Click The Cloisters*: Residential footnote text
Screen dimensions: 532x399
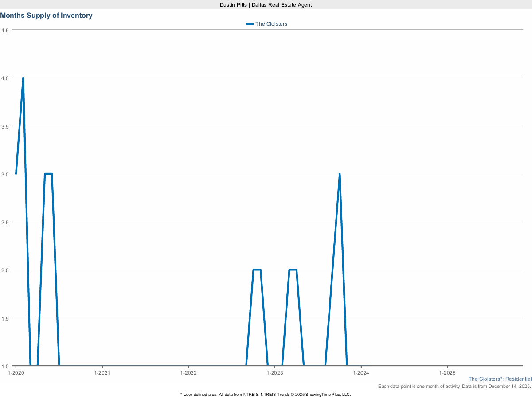point(500,379)
